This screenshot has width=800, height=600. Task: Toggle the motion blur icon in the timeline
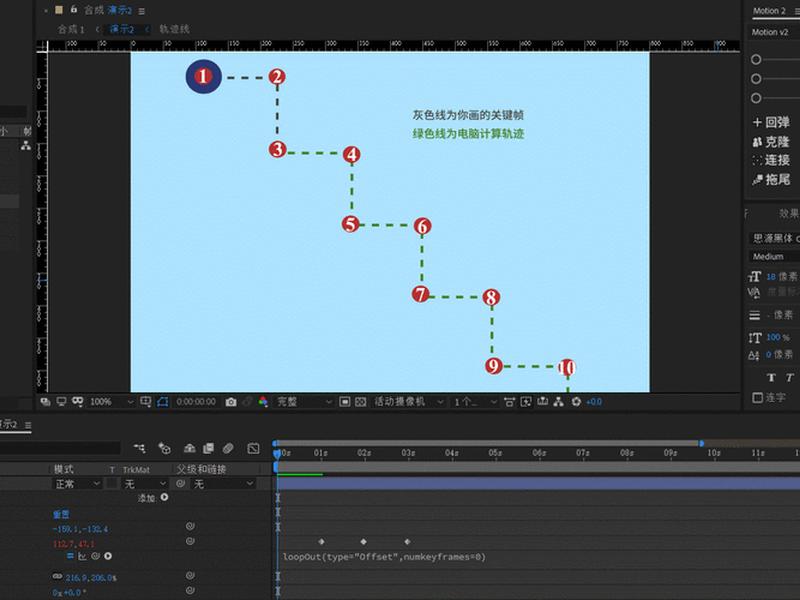[228, 448]
